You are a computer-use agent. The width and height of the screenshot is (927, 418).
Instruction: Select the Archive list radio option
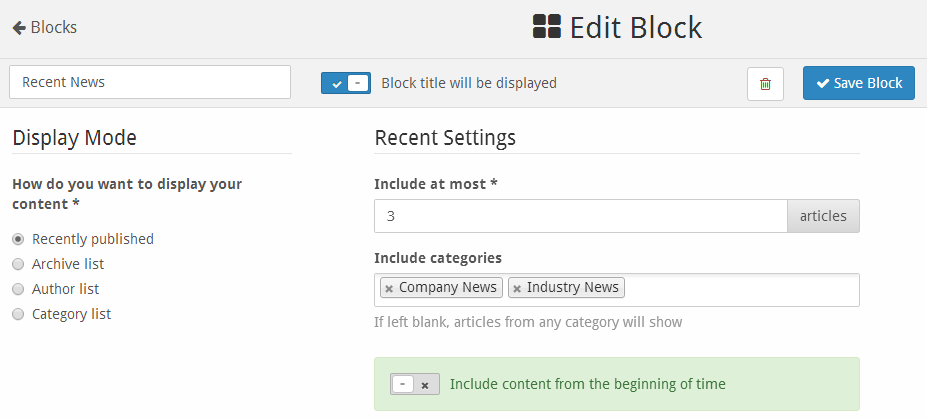[x=18, y=264]
